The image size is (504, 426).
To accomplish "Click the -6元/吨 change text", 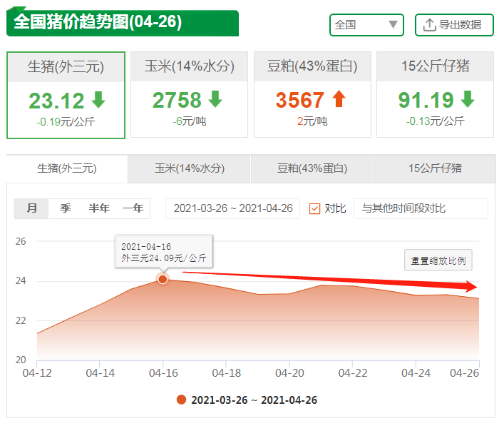I will tap(190, 121).
